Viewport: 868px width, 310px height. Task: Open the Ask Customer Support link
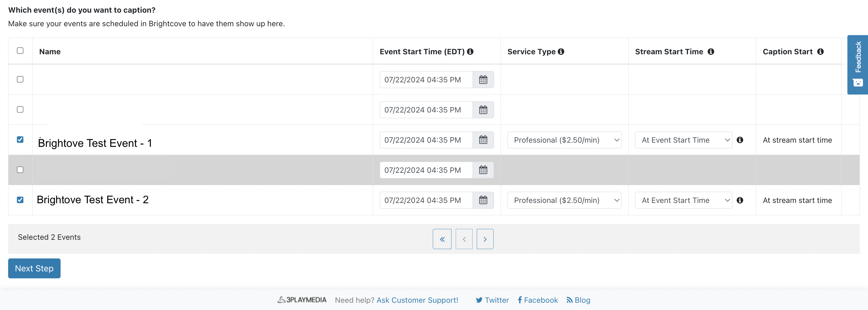[x=417, y=300]
